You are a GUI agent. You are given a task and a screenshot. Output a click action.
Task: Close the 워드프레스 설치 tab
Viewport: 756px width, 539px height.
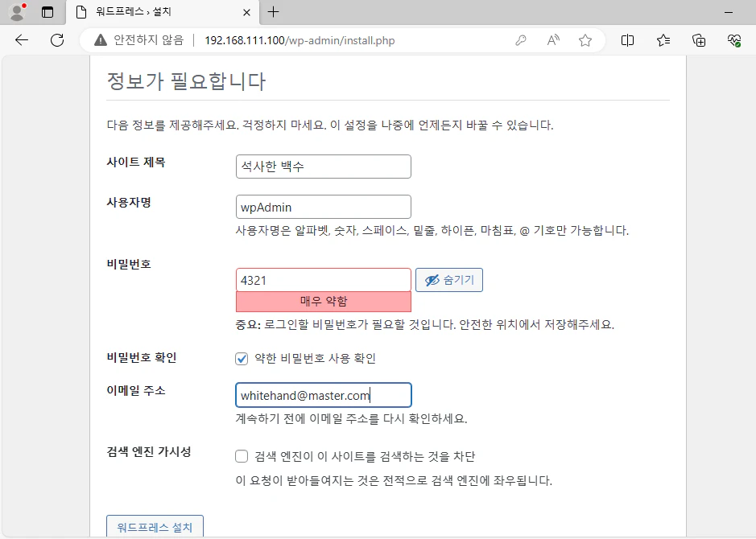pyautogui.click(x=246, y=12)
